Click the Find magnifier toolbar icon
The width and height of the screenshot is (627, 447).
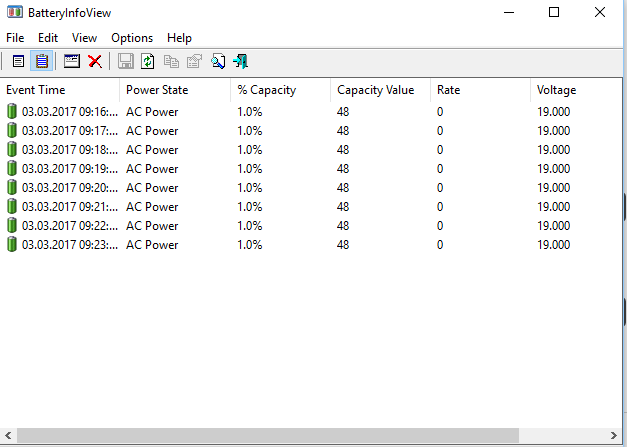point(218,62)
